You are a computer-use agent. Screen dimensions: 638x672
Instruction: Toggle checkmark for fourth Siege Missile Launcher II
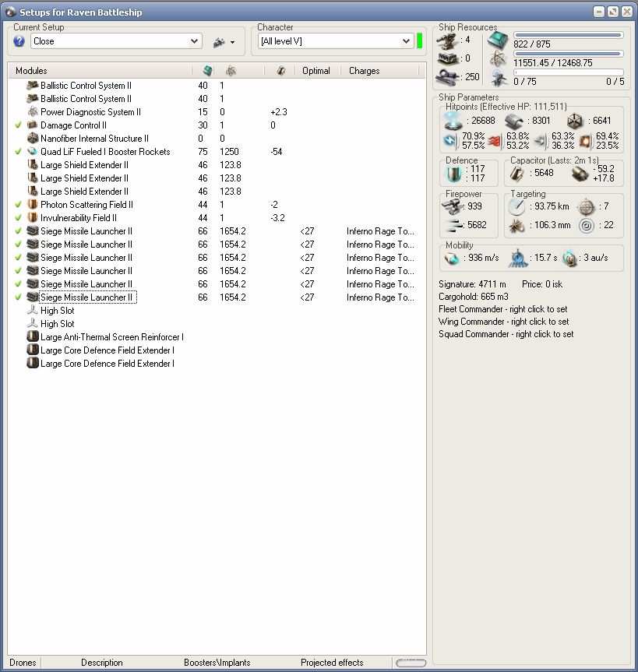click(x=18, y=271)
